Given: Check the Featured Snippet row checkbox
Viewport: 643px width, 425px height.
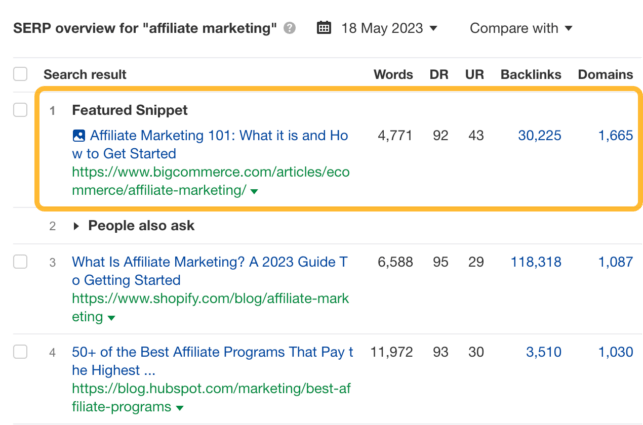Looking at the screenshot, I should [x=20, y=110].
